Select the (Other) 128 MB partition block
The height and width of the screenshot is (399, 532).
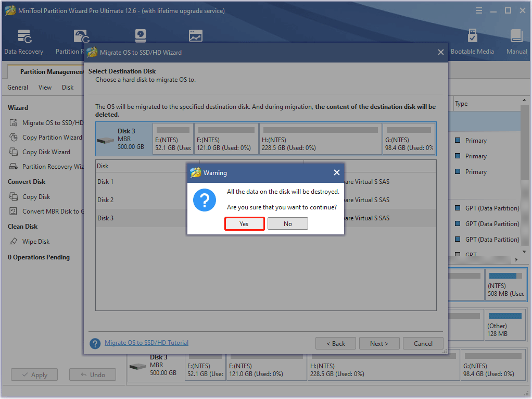(505, 325)
